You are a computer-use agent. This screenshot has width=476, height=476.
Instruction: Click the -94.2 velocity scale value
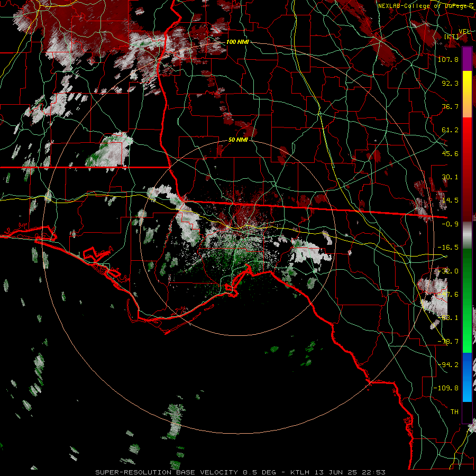tap(448, 364)
